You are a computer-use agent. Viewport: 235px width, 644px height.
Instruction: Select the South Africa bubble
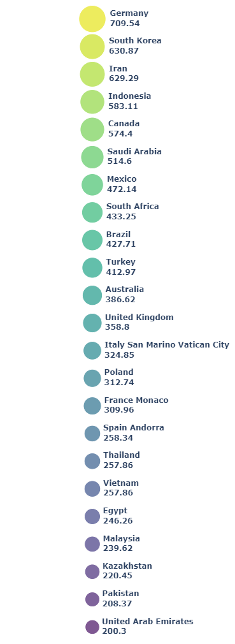tap(92, 212)
